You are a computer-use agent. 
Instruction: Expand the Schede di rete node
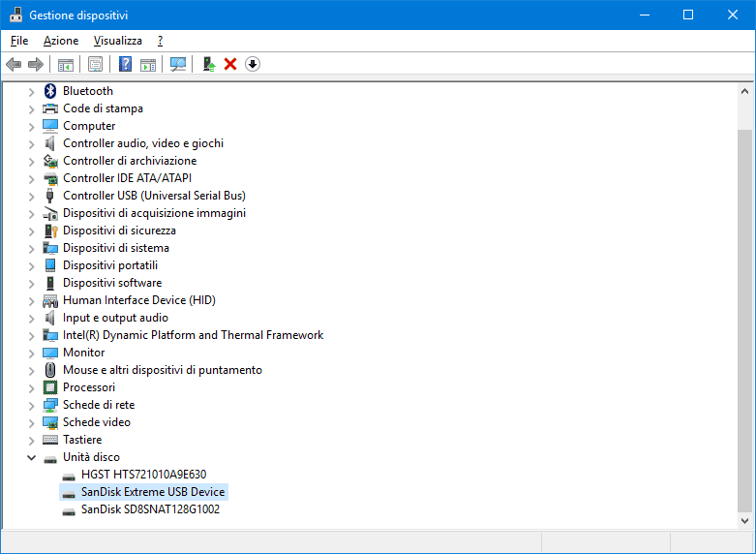point(31,405)
